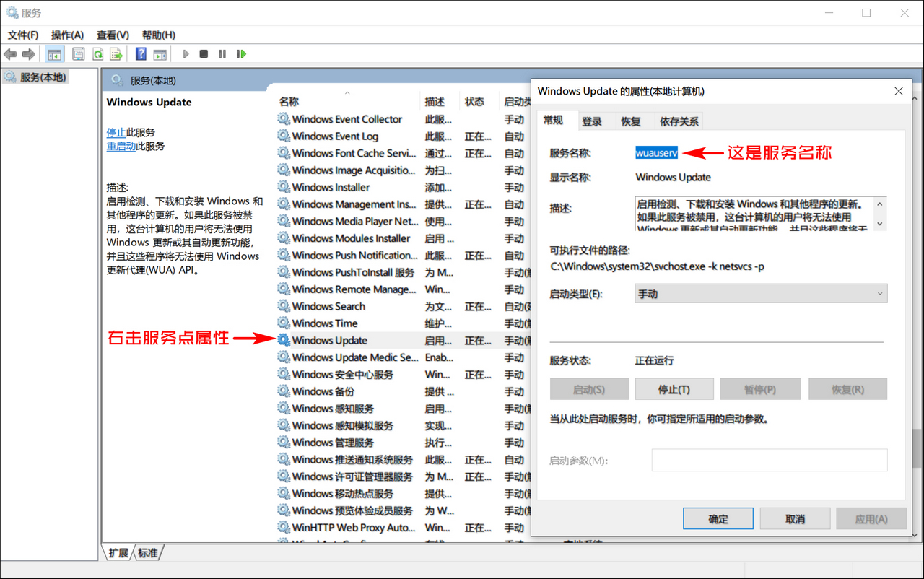The image size is (924, 579).
Task: Click the Forward arrow in the toolbar
Action: point(29,54)
